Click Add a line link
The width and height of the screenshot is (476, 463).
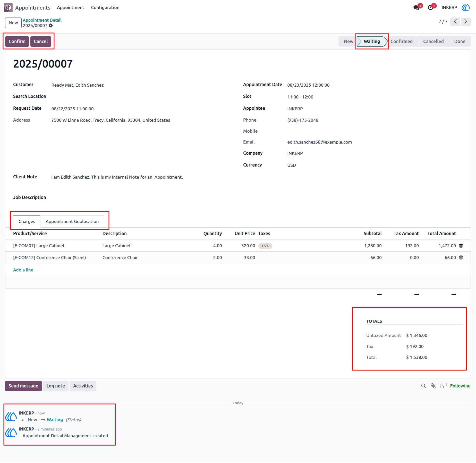point(23,270)
